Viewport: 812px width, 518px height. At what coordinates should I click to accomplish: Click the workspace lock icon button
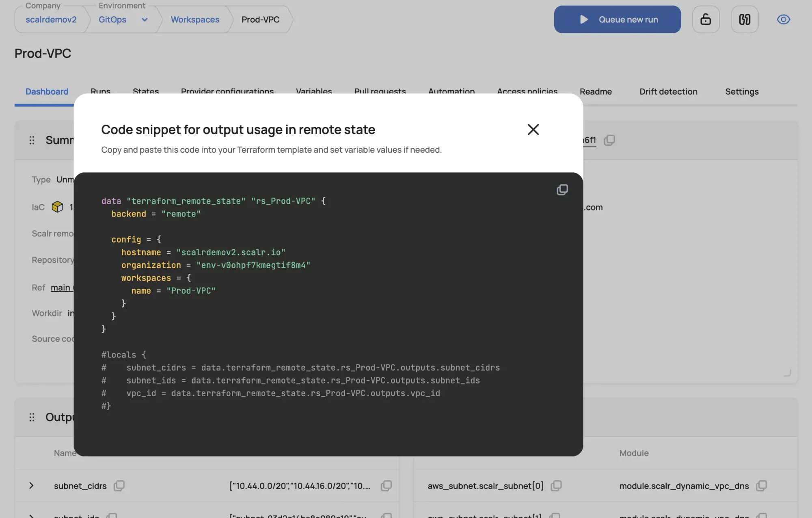click(706, 20)
